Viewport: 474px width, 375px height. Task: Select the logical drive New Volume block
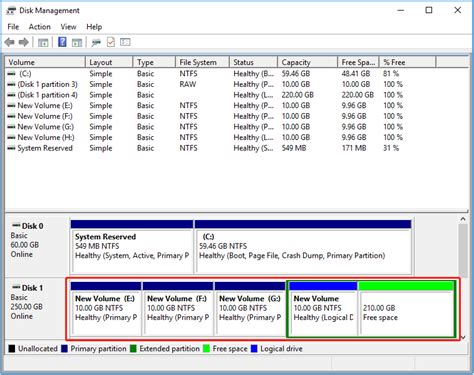[x=323, y=308]
